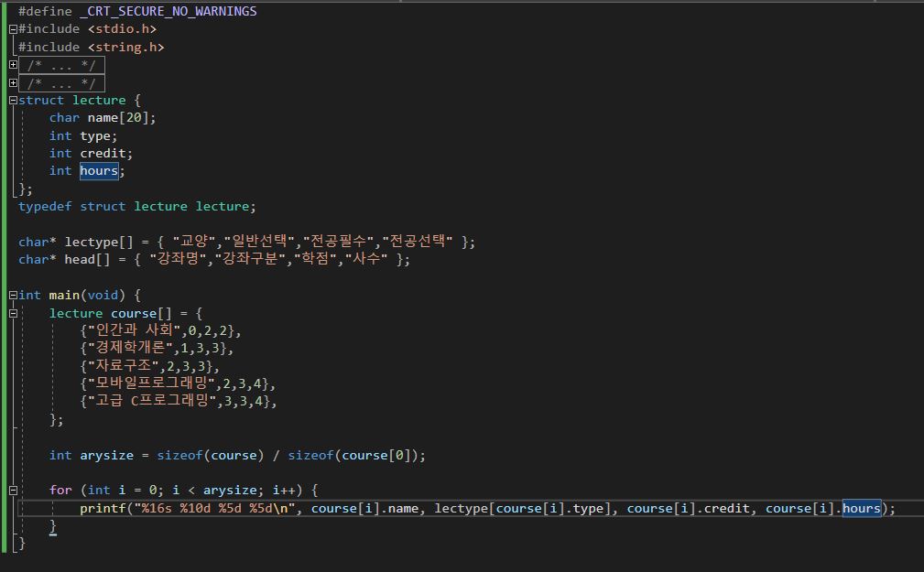Image resolution: width=924 pixels, height=572 pixels.
Task: Expand the collapsed comment just above struct lecture
Action: pyautogui.click(x=13, y=83)
